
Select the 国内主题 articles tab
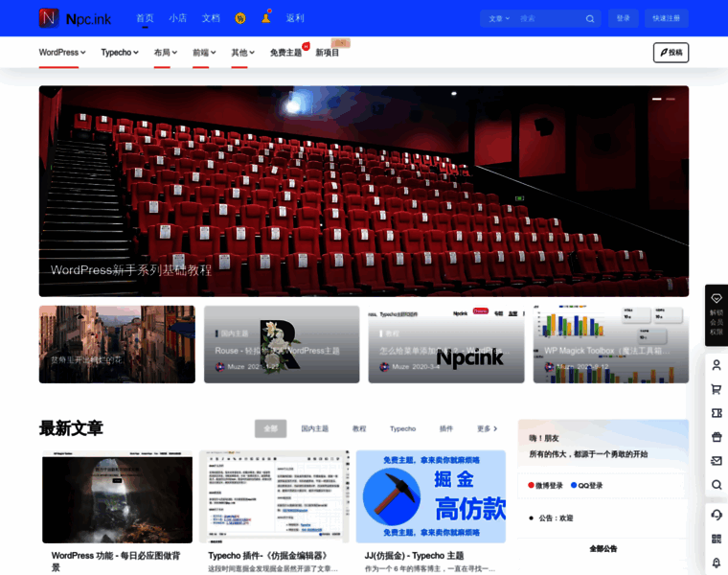(x=315, y=428)
